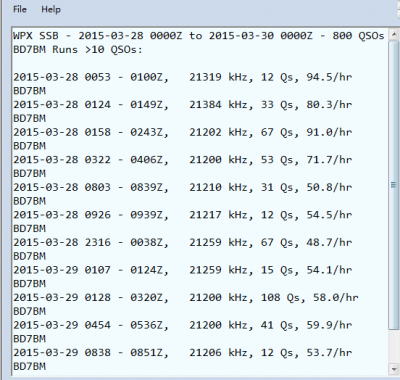Open the File menu
Screen dimensions: 400x380
coord(20,9)
